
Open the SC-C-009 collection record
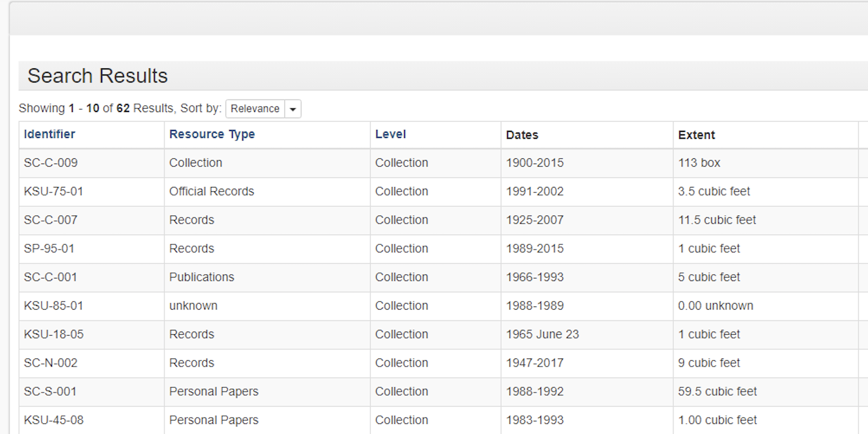[51, 163]
